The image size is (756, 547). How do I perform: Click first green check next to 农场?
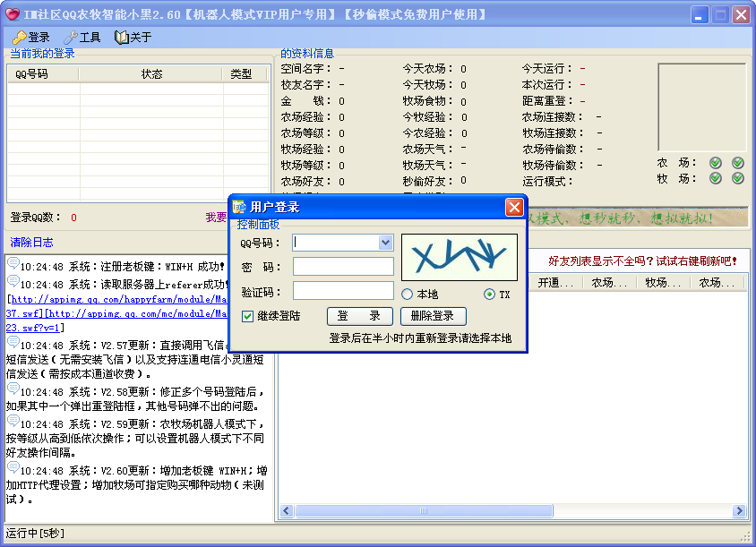pyautogui.click(x=716, y=163)
